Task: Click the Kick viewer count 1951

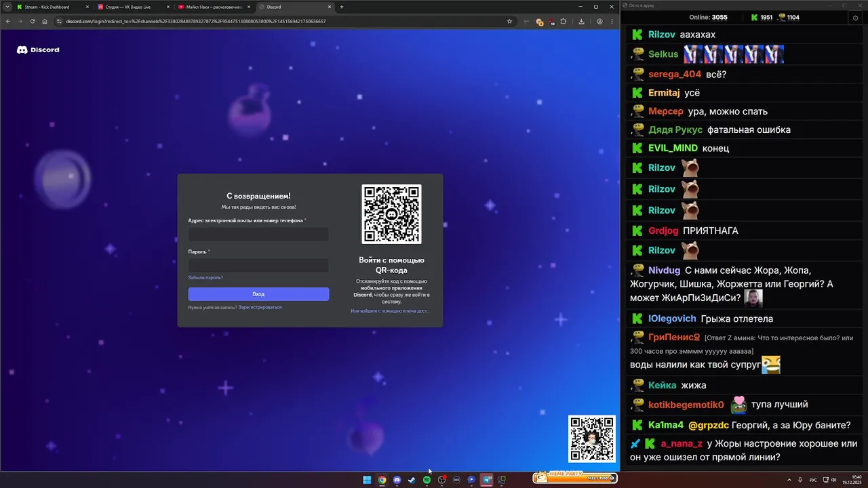Action: tap(762, 18)
